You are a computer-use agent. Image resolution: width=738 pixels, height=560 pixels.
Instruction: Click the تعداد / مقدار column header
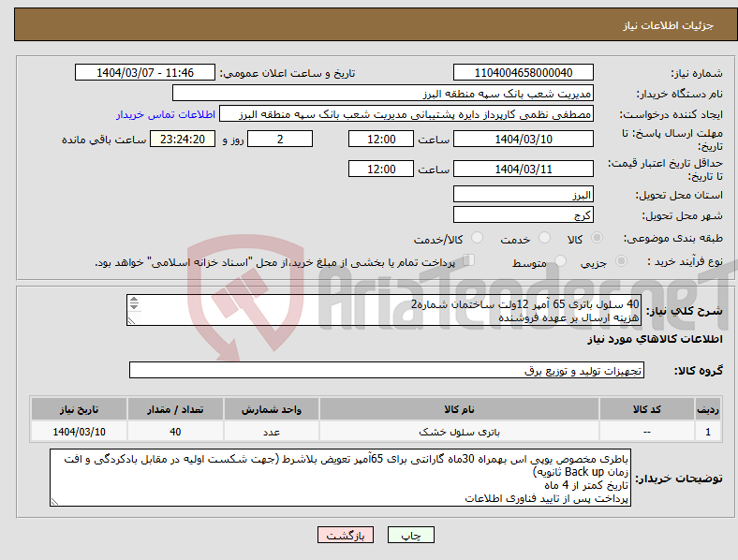coord(175,409)
